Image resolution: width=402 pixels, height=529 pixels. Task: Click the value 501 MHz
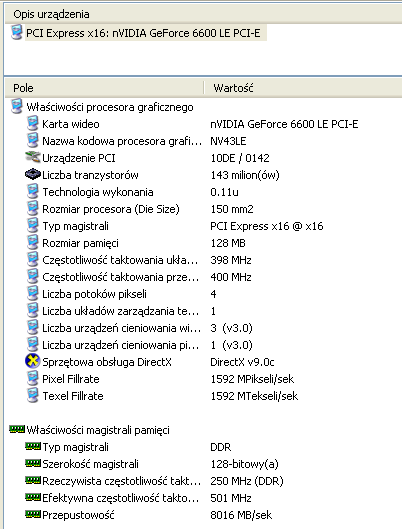(231, 498)
